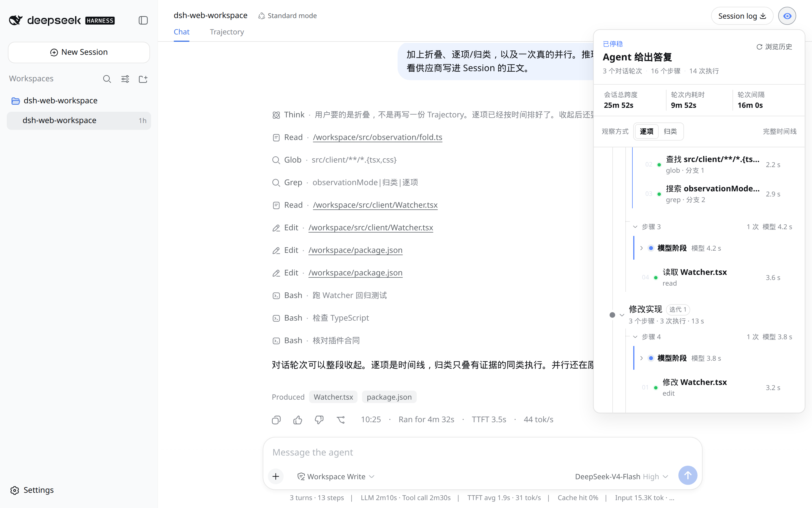Image resolution: width=812 pixels, height=508 pixels.
Task: Open Read Watcher.tsx file link
Action: pos(375,205)
